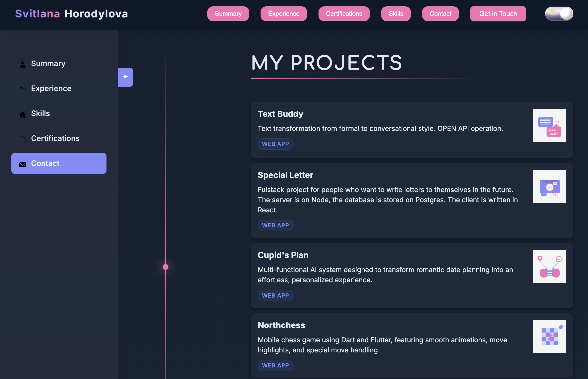Open the Cupid's Plan project image
The image size is (588, 379).
pyautogui.click(x=550, y=266)
